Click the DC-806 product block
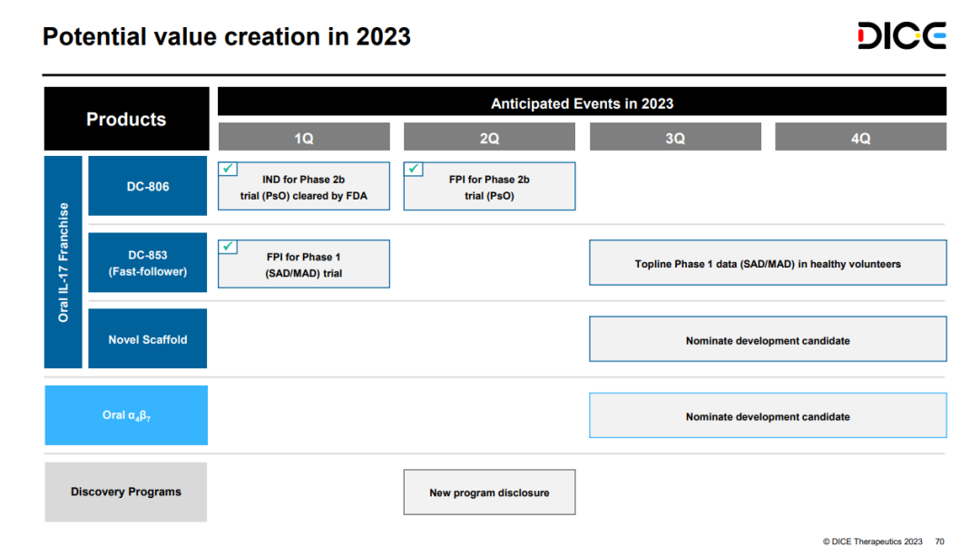This screenshot has height=546, width=980. pyautogui.click(x=147, y=186)
